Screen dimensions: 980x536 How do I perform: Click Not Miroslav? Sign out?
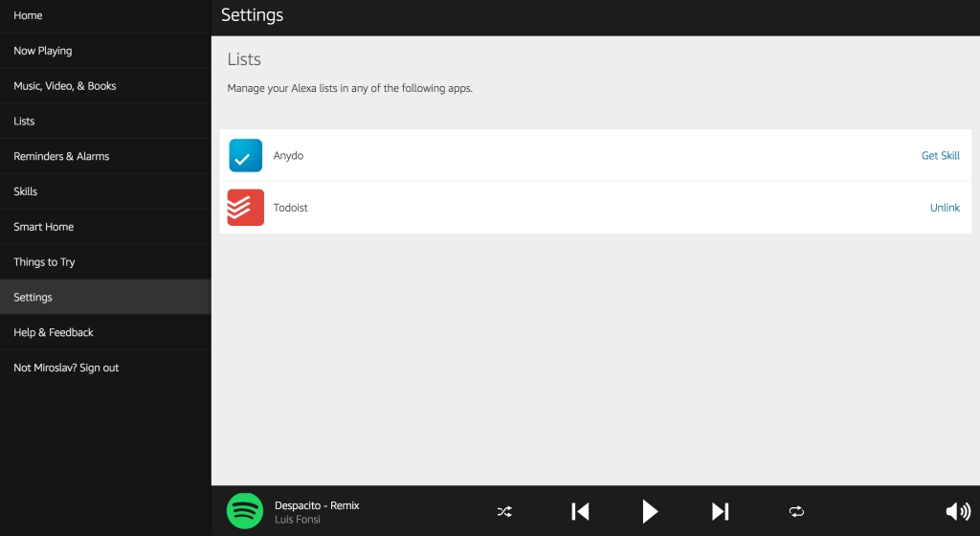66,368
